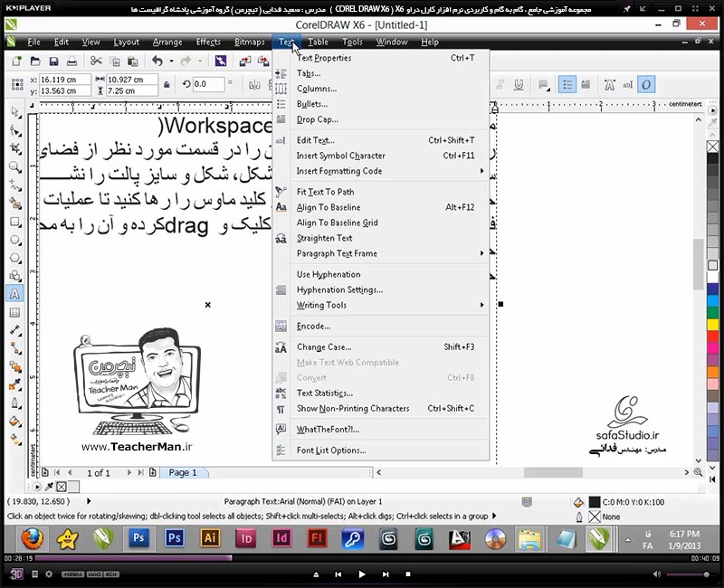Click the x position input field

coord(64,80)
